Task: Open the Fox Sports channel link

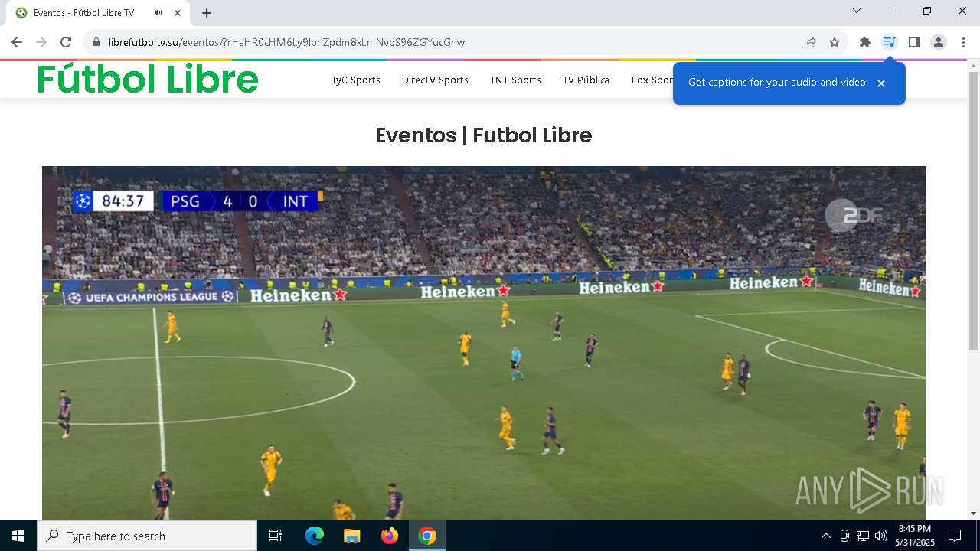Action: click(x=652, y=80)
